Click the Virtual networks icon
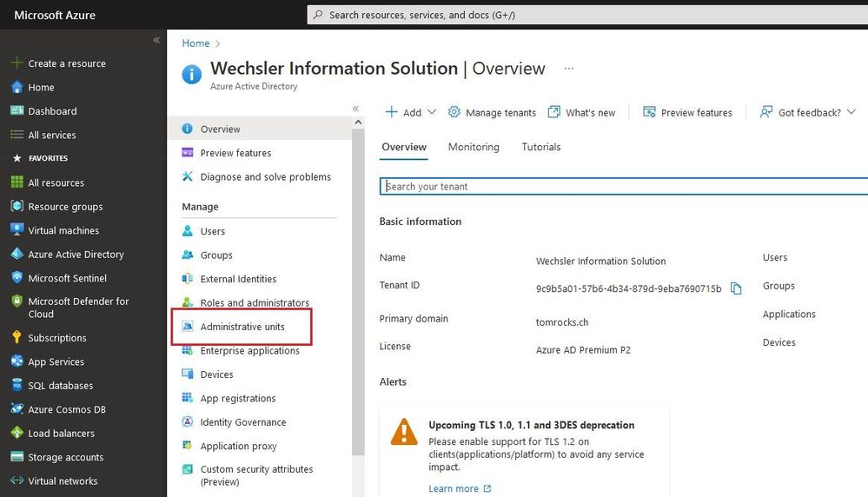 point(17,480)
